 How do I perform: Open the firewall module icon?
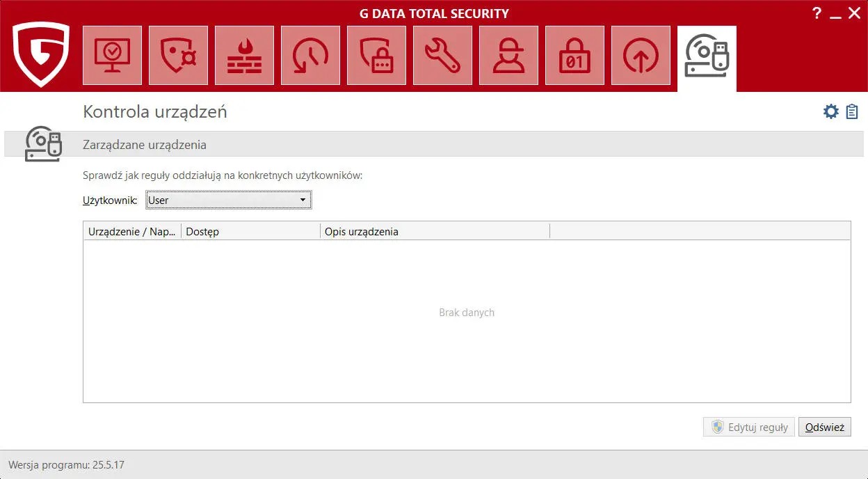coord(244,55)
